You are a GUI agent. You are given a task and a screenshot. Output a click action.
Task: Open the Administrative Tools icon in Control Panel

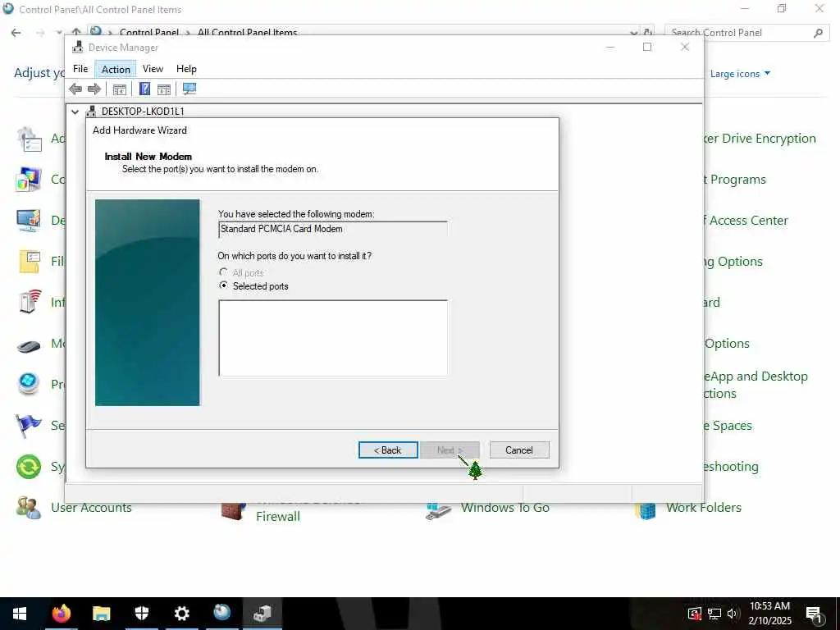click(x=29, y=139)
